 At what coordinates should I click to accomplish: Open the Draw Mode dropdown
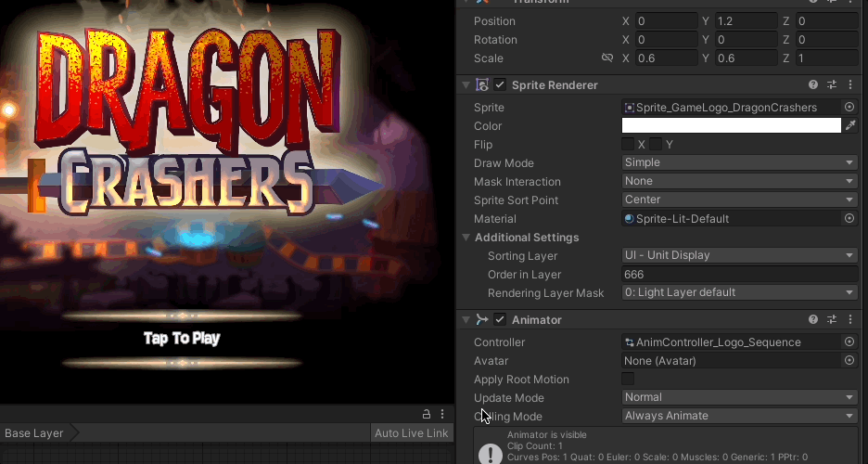740,162
